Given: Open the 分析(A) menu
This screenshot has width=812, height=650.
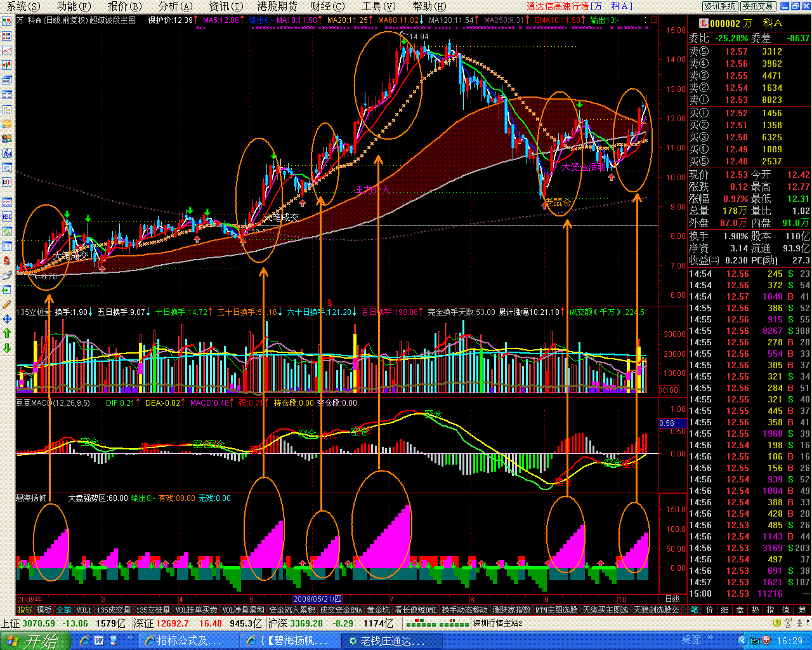Looking at the screenshot, I should [175, 6].
